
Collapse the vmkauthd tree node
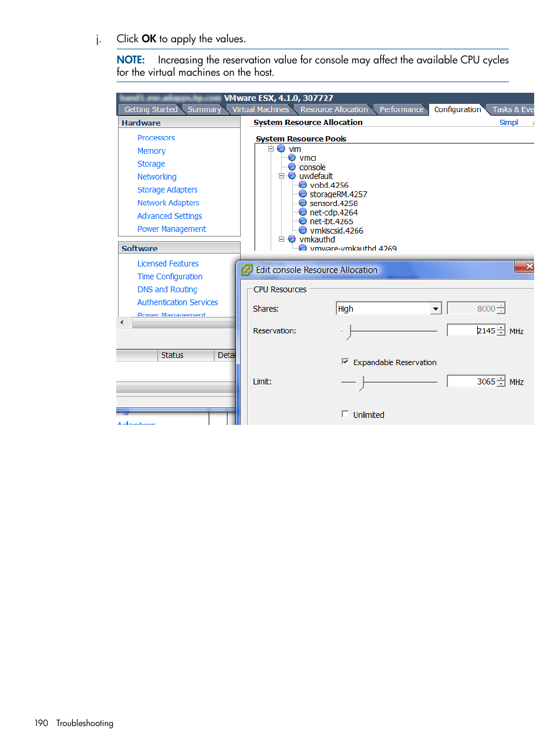coord(281,239)
